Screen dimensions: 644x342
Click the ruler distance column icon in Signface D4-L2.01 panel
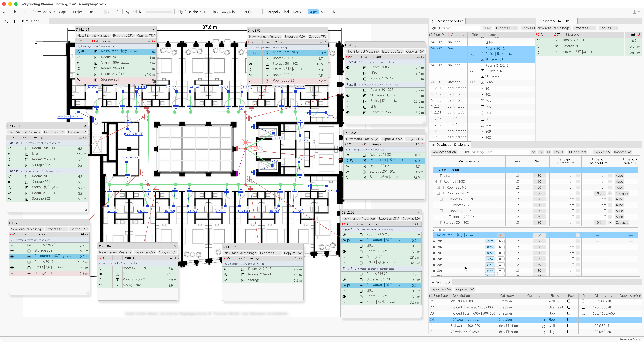633,35
